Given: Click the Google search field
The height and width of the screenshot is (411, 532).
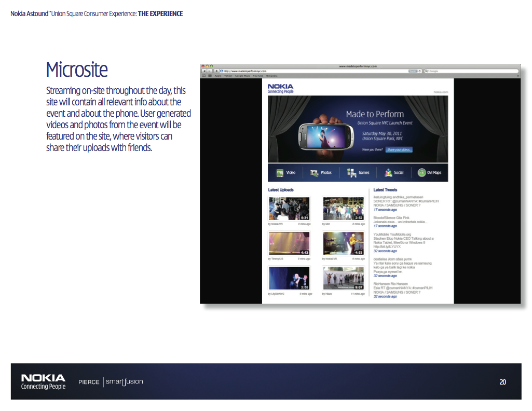Looking at the screenshot, I should pyautogui.click(x=471, y=71).
